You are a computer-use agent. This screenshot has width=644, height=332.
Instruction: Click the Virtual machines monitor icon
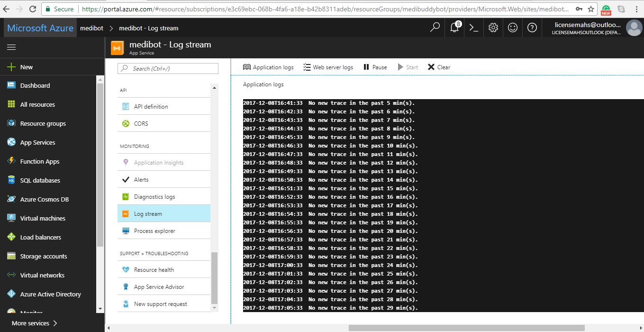(x=11, y=218)
